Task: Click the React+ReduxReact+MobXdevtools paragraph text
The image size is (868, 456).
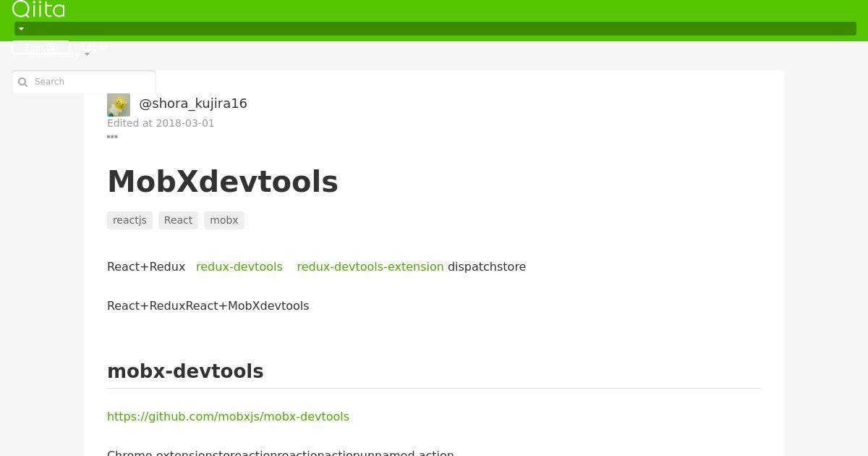Action: click(208, 305)
